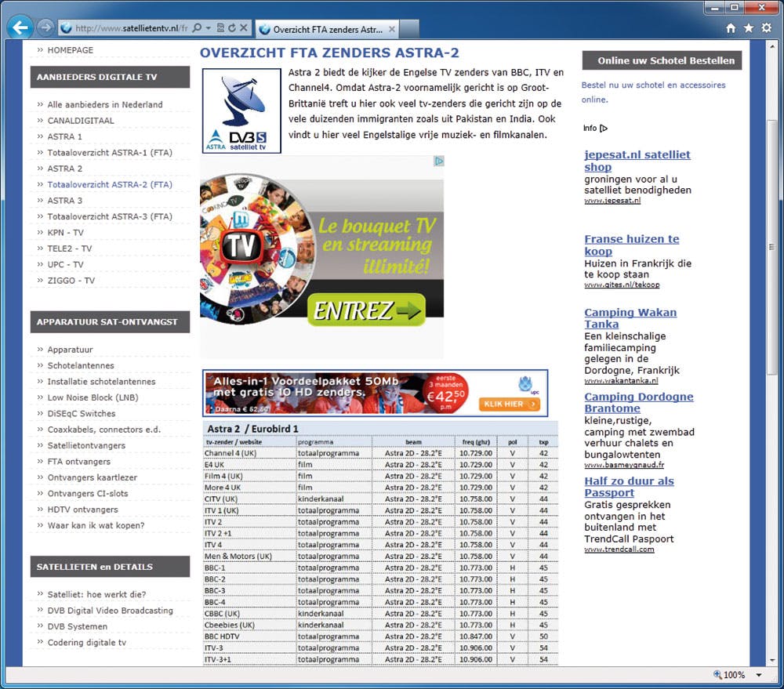Open Totaaloverzicht ASTRA-1 (FTA)
784x689 pixels.
110,153
